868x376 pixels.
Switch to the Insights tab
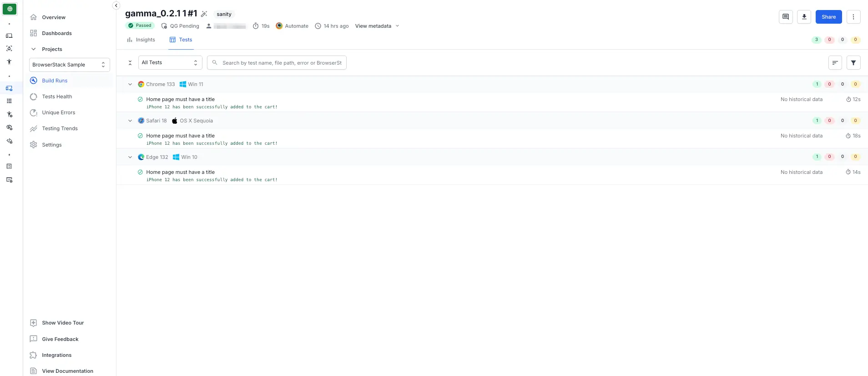click(141, 40)
